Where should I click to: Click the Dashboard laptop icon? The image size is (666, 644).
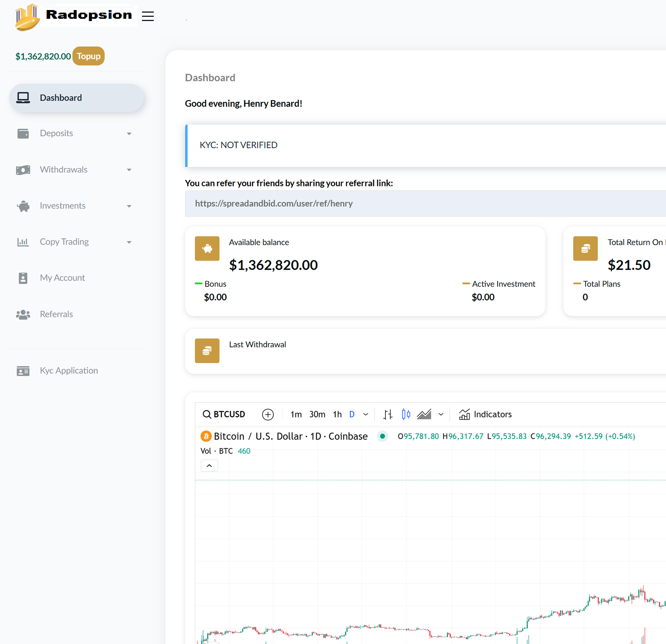click(x=23, y=98)
